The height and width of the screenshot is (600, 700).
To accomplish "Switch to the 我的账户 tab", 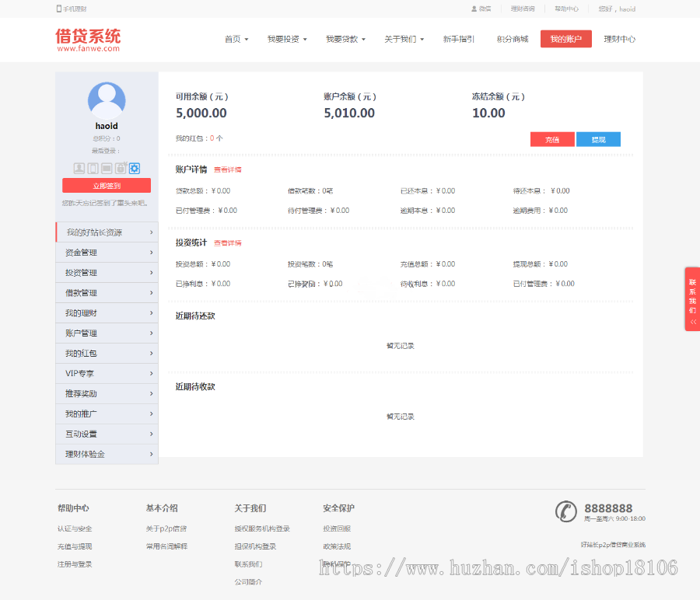I will coord(565,37).
